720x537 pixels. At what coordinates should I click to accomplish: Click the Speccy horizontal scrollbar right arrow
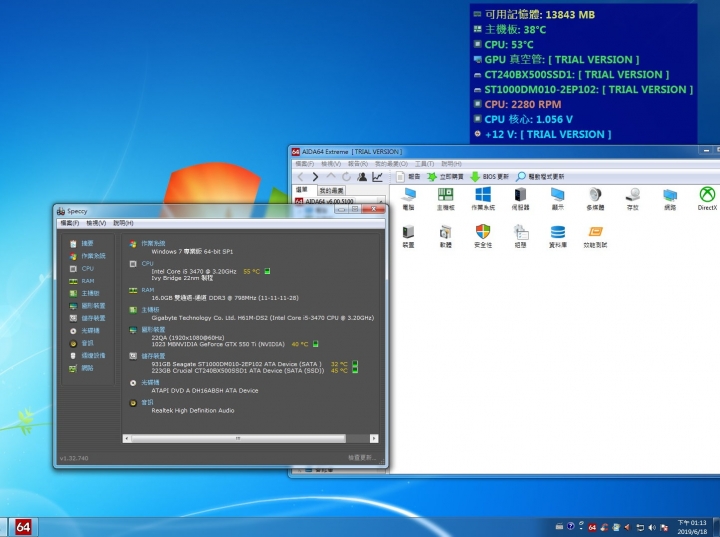click(374, 439)
